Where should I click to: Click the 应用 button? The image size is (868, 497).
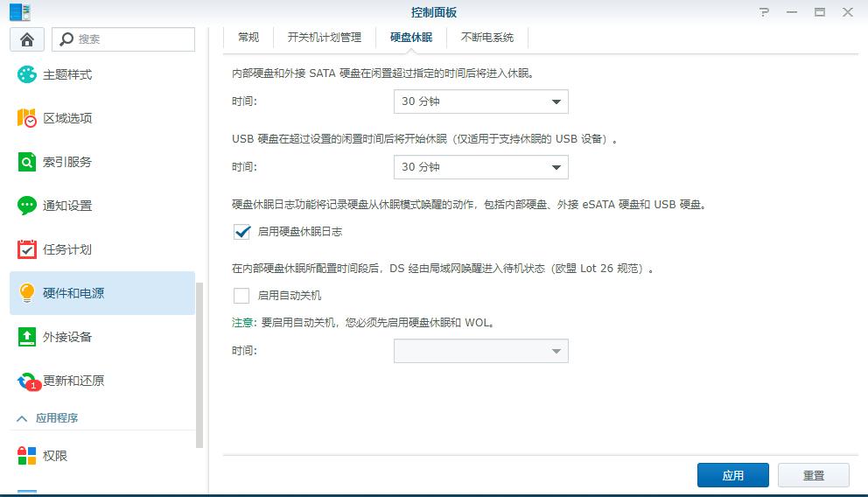tap(733, 475)
